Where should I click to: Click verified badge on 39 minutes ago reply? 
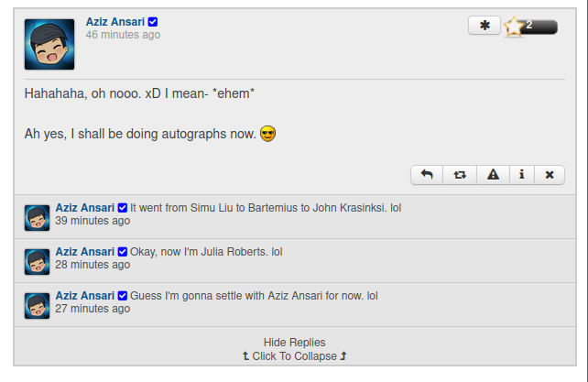click(122, 208)
